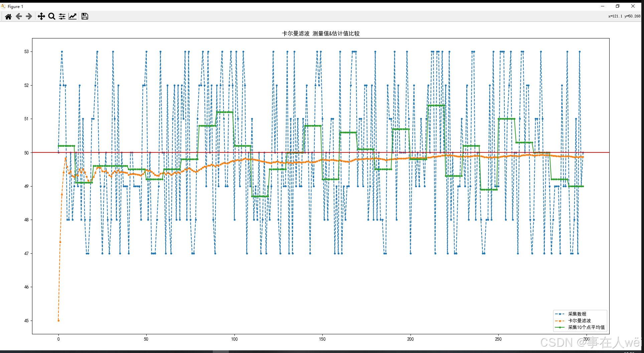The height and width of the screenshot is (353, 644).
Task: Go back to previous view
Action: tap(19, 16)
